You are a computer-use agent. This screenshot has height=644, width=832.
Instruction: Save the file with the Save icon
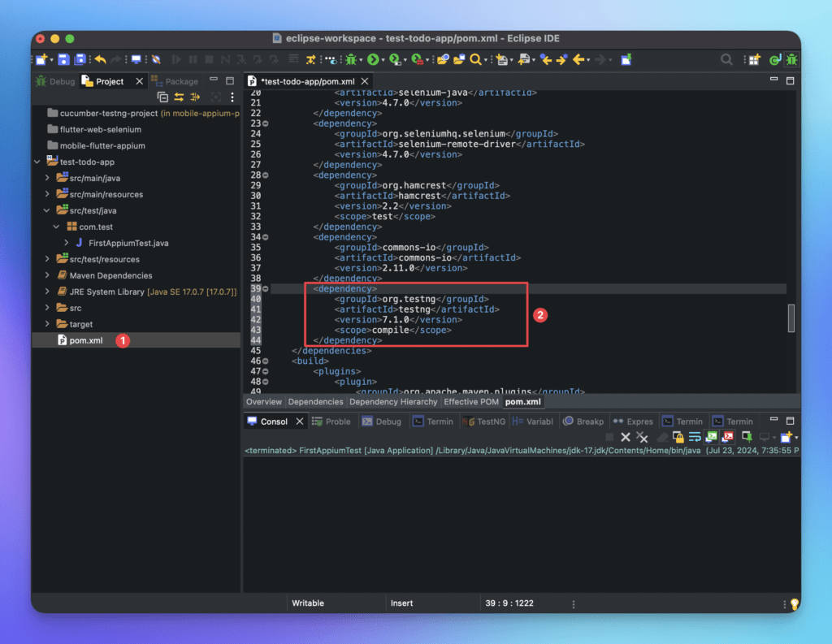click(x=63, y=59)
